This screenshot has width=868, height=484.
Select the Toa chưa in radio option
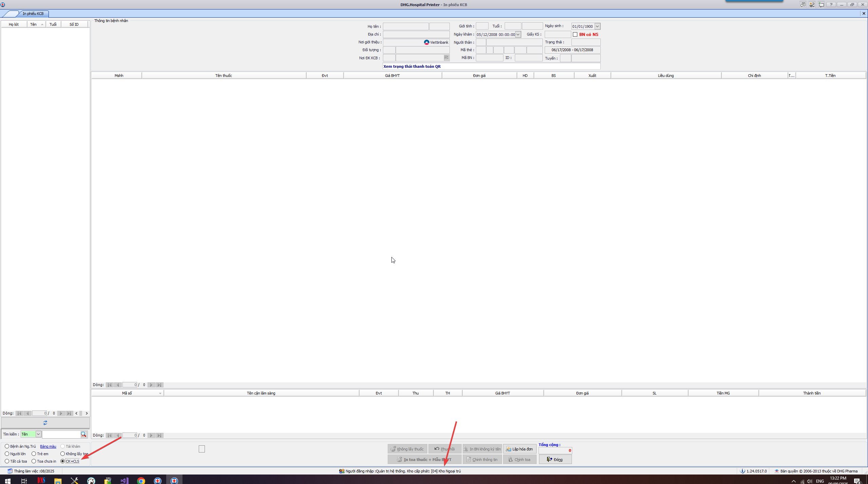(34, 461)
